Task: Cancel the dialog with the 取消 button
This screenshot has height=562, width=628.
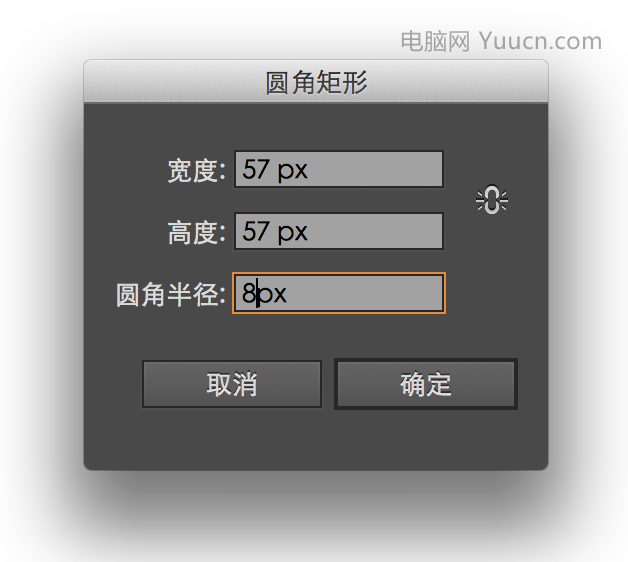Action: click(x=232, y=384)
